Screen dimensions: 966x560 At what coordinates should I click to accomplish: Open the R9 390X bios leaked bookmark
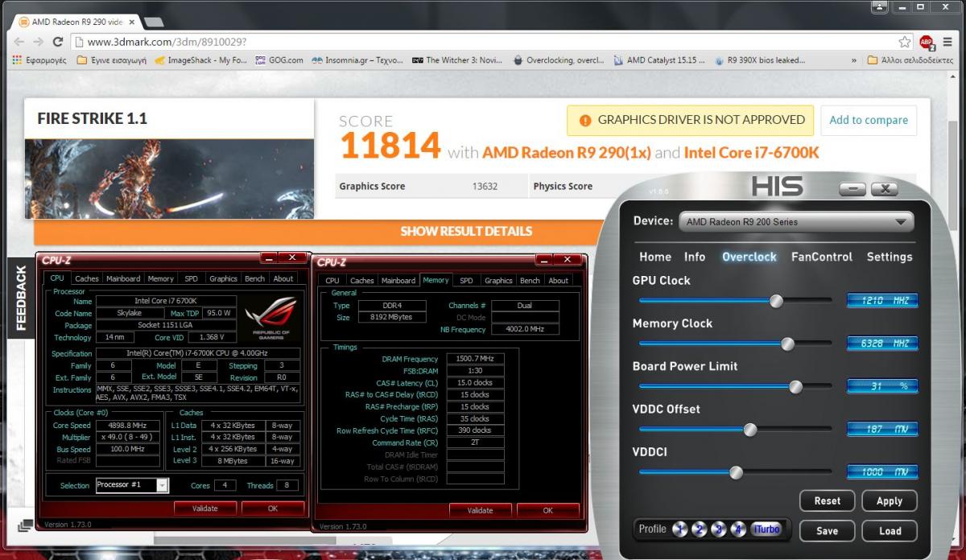pos(759,60)
